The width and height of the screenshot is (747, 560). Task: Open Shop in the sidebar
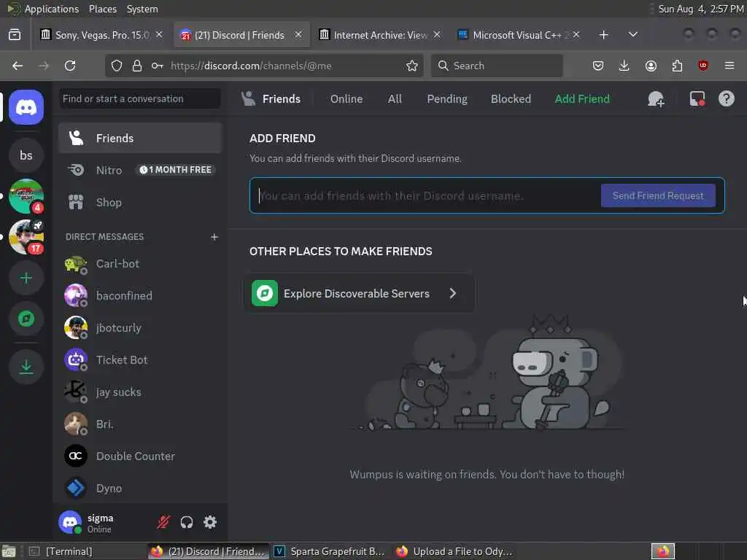[x=141, y=203]
